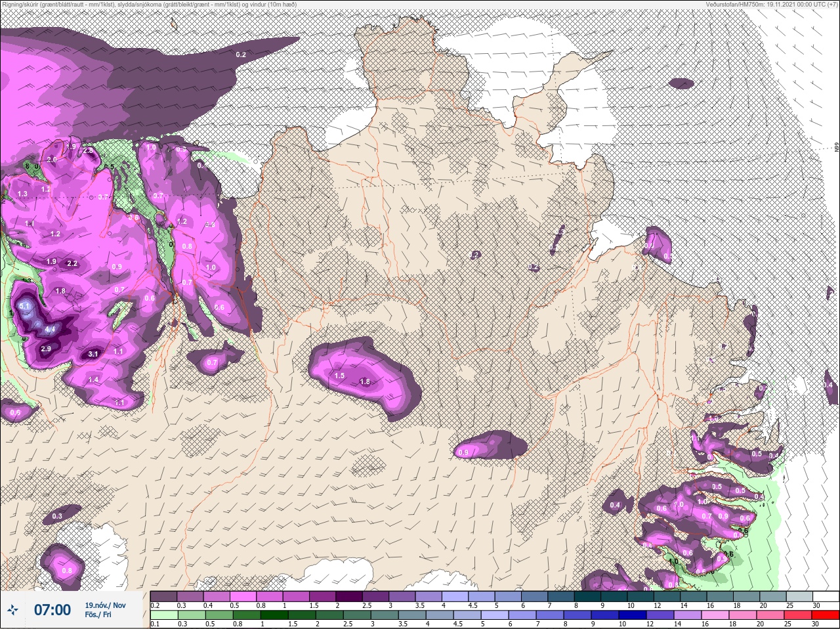840x629 pixels.
Task: Click the 2.9 precipitation value on the map
Action: pos(46,349)
